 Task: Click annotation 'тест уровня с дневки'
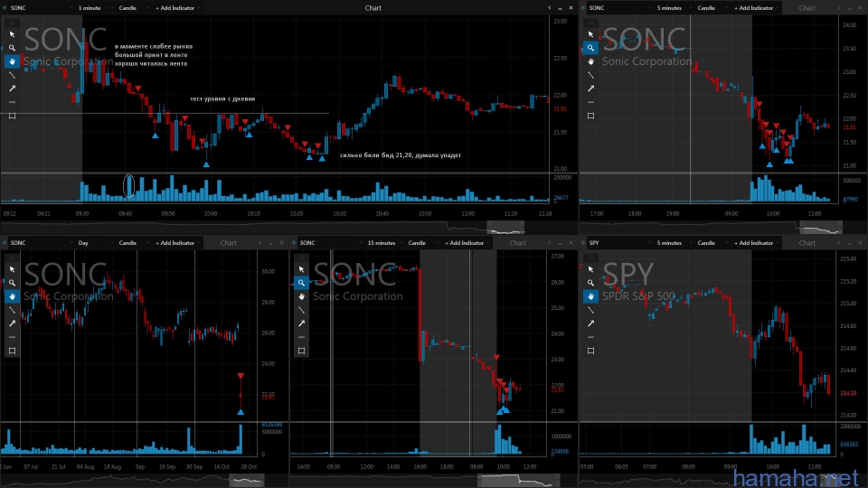pos(222,99)
